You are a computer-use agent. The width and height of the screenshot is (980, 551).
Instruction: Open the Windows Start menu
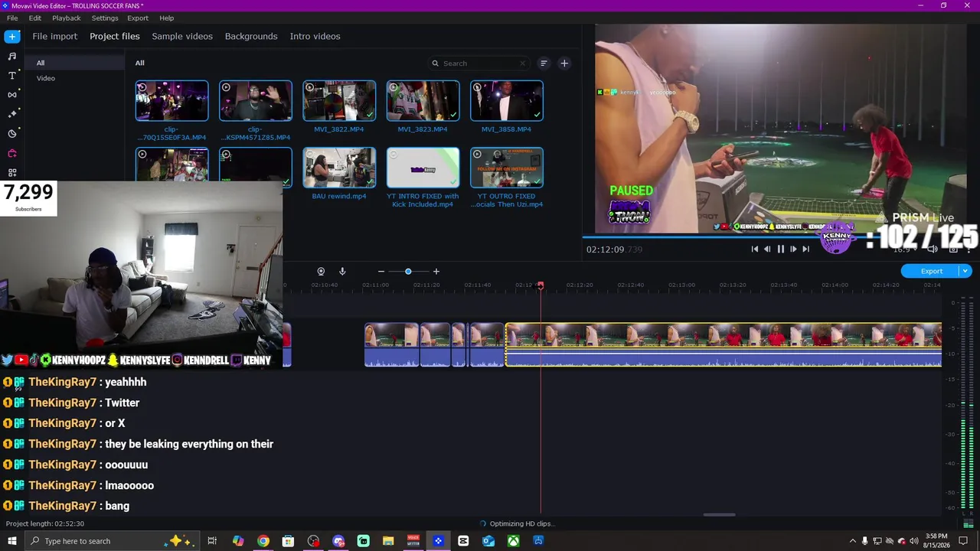coord(11,541)
